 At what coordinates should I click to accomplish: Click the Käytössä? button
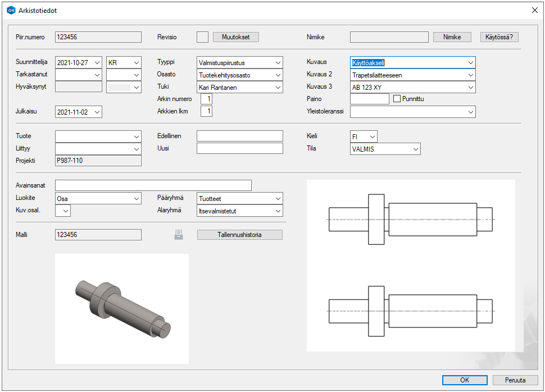click(x=499, y=37)
